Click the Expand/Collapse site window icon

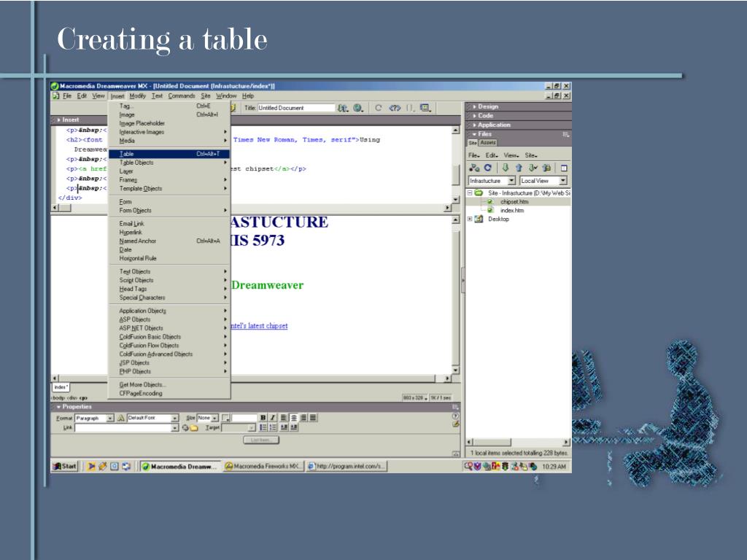pyautogui.click(x=564, y=168)
